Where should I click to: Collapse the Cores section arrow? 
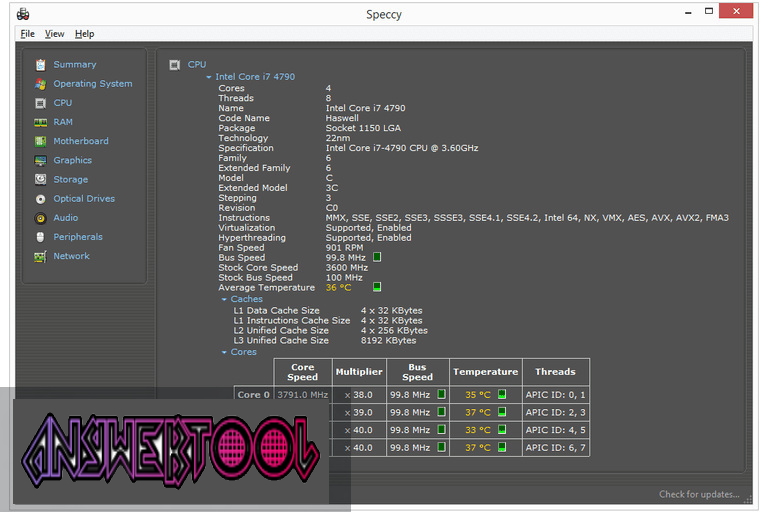224,352
